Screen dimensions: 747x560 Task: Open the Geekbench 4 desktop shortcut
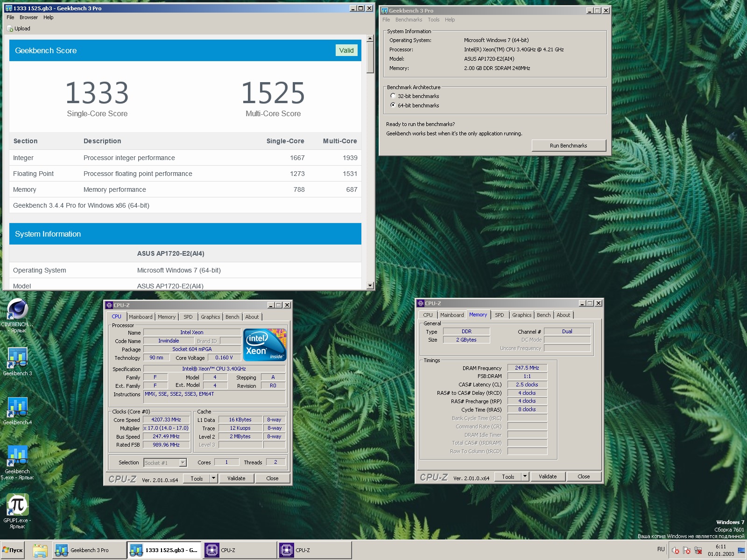click(x=17, y=411)
